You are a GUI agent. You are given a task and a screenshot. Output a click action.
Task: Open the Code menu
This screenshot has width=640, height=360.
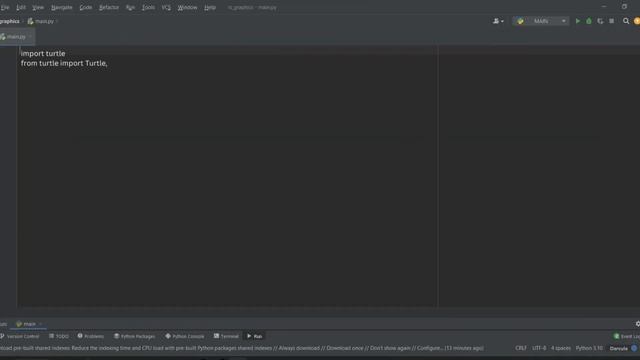86,7
